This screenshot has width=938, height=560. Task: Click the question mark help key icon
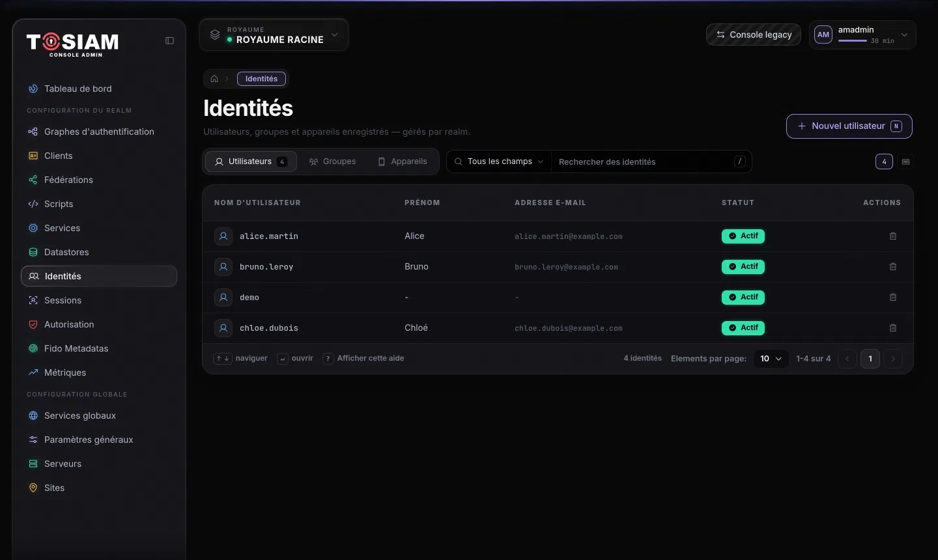[x=328, y=358]
